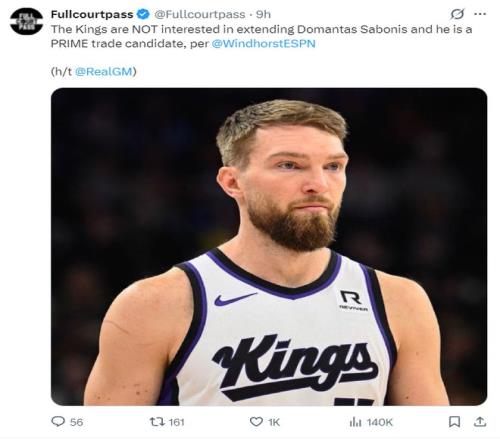Click the Grok explain icon
Viewport: 500px width, 440px height.
coord(457,14)
